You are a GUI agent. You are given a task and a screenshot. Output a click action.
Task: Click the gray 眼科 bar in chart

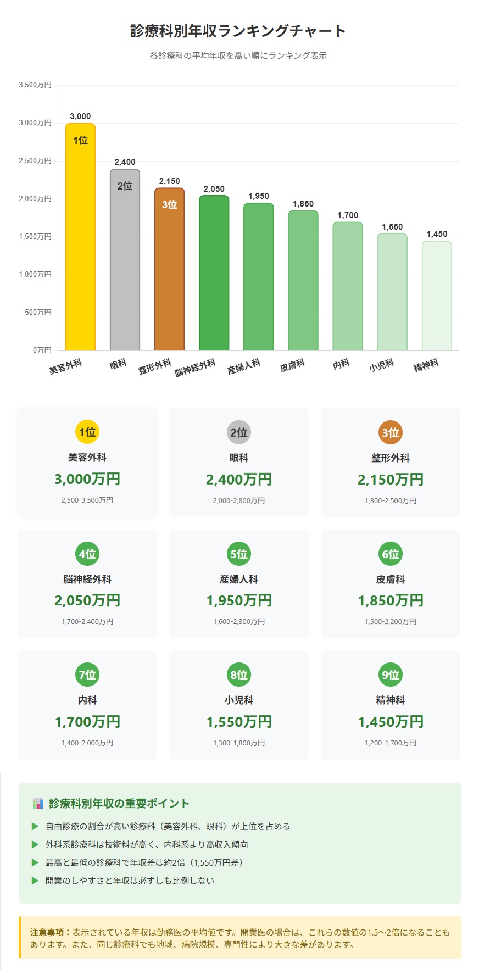pos(125,264)
